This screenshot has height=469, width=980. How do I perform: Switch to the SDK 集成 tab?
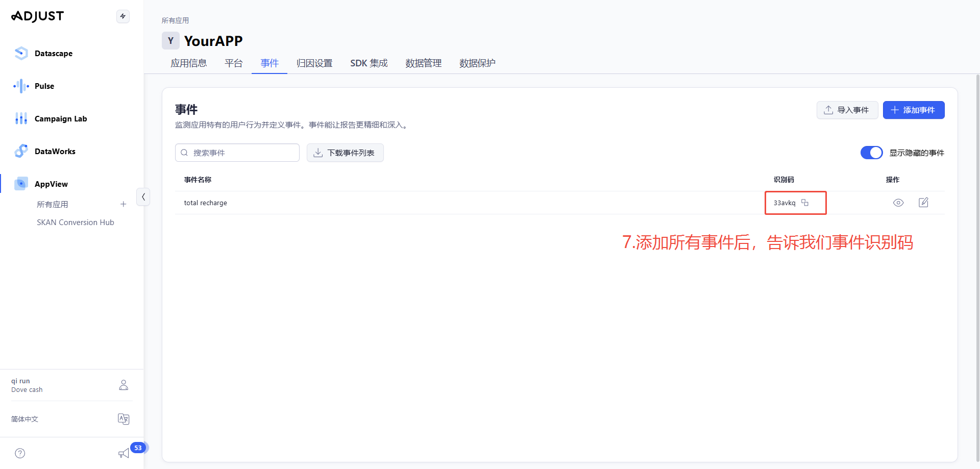tap(369, 63)
